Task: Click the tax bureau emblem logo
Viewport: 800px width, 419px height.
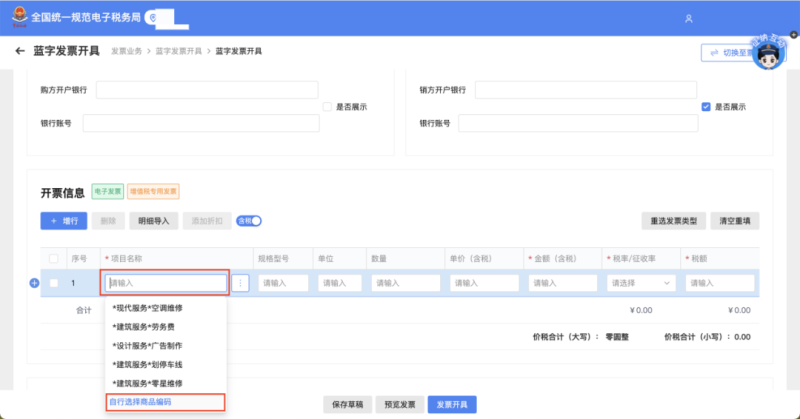Action: (x=17, y=18)
